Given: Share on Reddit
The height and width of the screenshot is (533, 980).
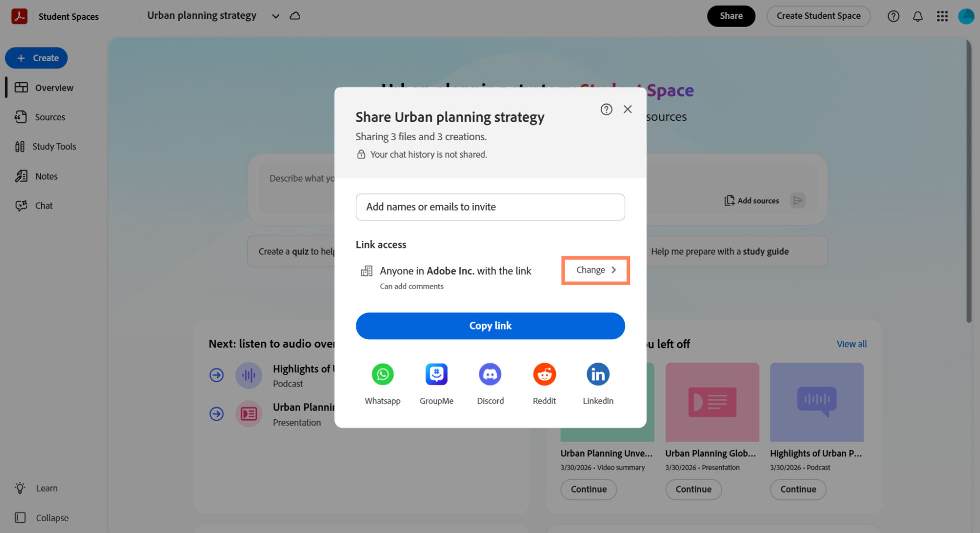Looking at the screenshot, I should click(x=544, y=374).
